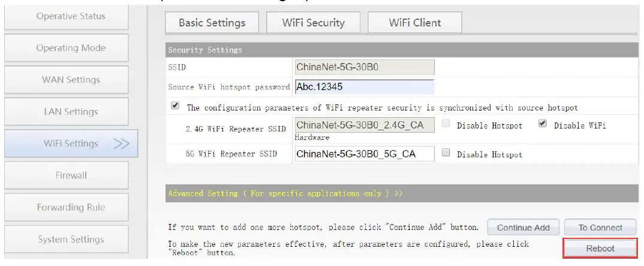Uncheck Disable WiFi Hardware checkbox
Viewport: 644px width, 266px height.
point(543,124)
